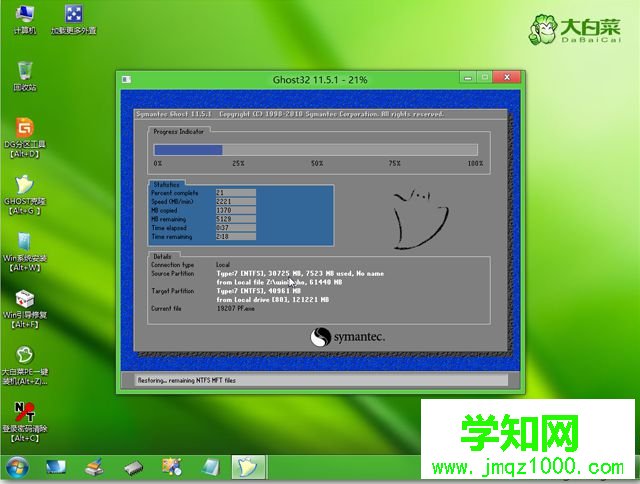
Task: Close the Ghost32 window
Action: (x=507, y=77)
